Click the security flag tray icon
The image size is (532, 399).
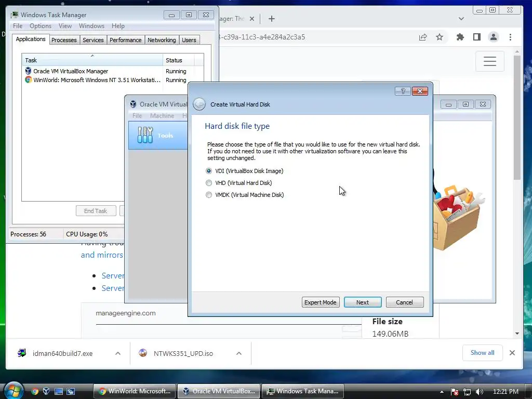point(455,392)
